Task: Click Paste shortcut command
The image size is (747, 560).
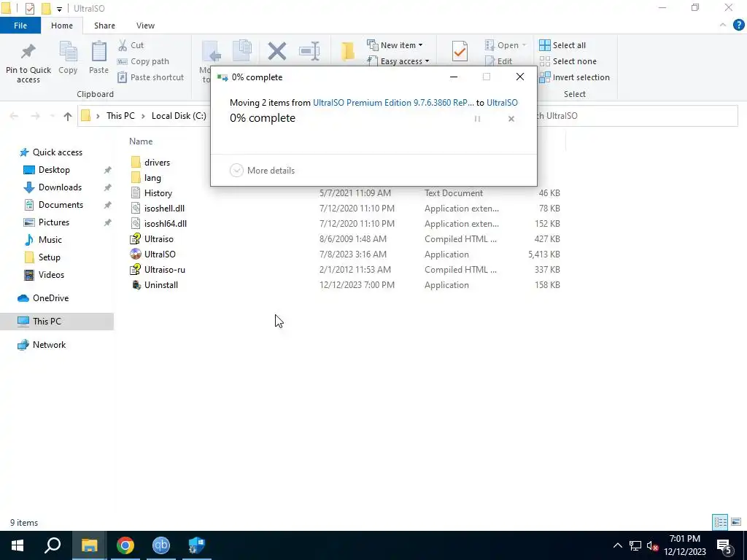Action: point(150,77)
